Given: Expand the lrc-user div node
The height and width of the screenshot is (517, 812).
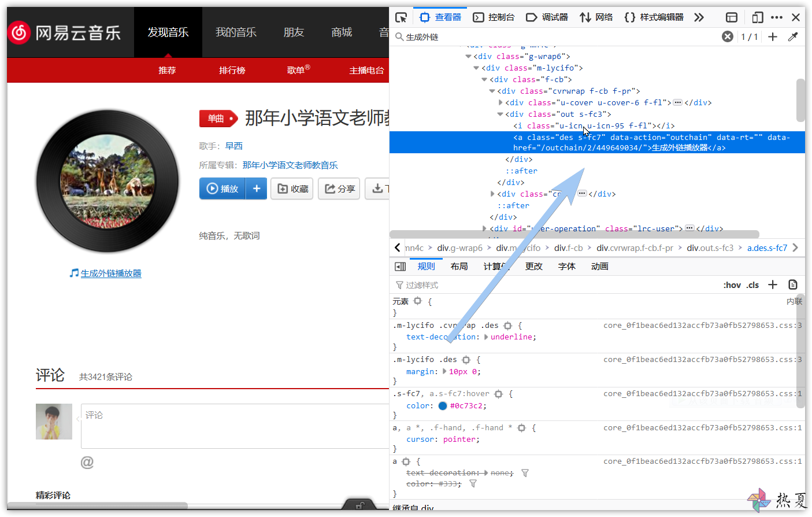Looking at the screenshot, I should pos(484,229).
